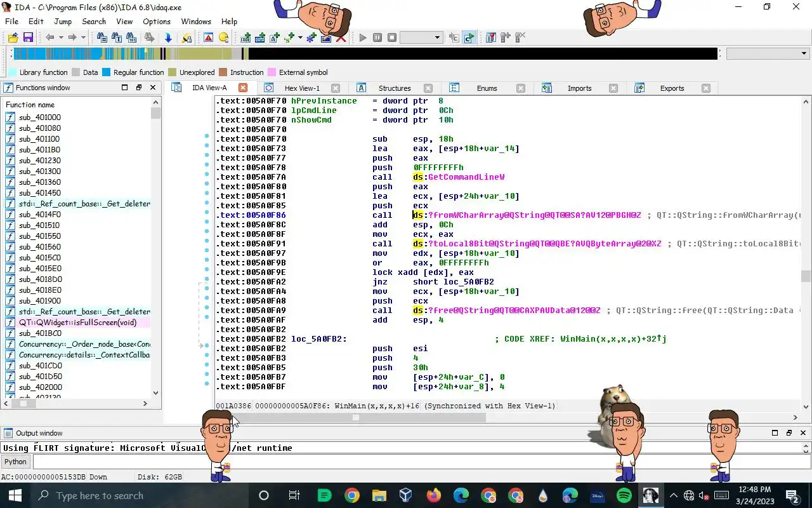The image size is (812, 508).
Task: Float the Functions window panel
Action: (139, 88)
